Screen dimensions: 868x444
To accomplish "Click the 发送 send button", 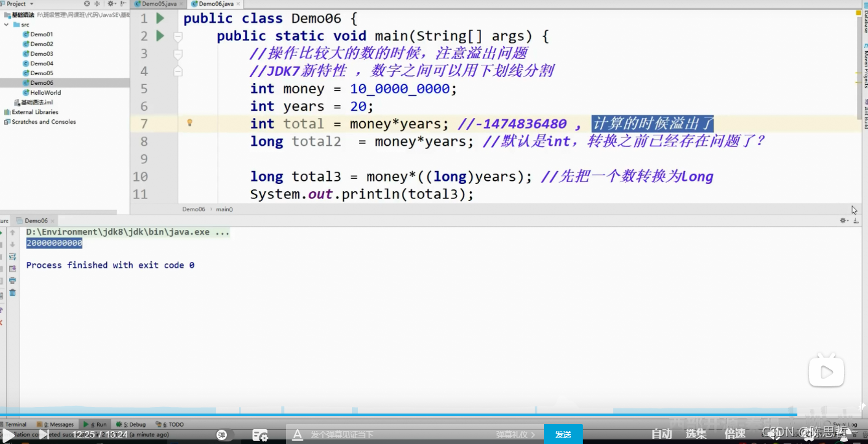I will point(563,434).
